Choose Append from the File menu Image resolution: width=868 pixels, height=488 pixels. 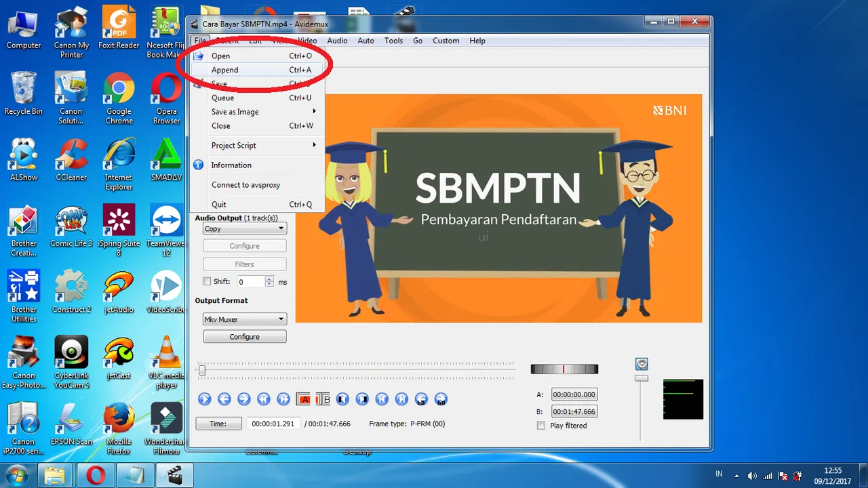(257, 70)
